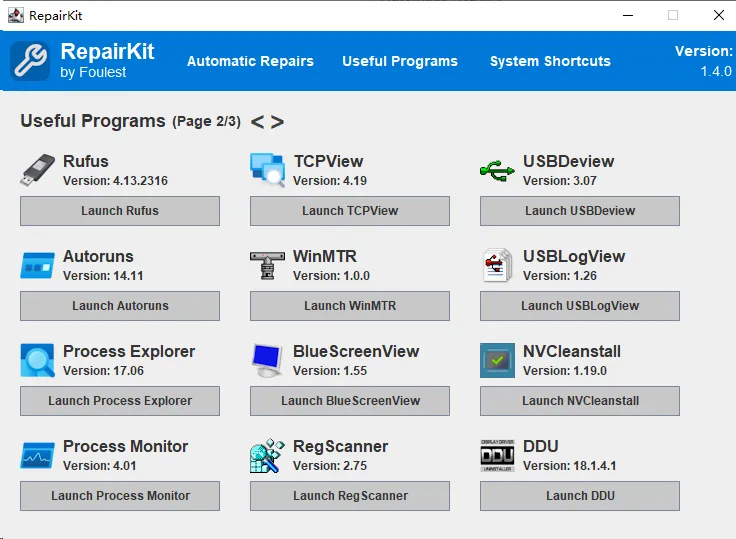This screenshot has width=736, height=539.
Task: Launch USBDeview
Action: point(580,211)
